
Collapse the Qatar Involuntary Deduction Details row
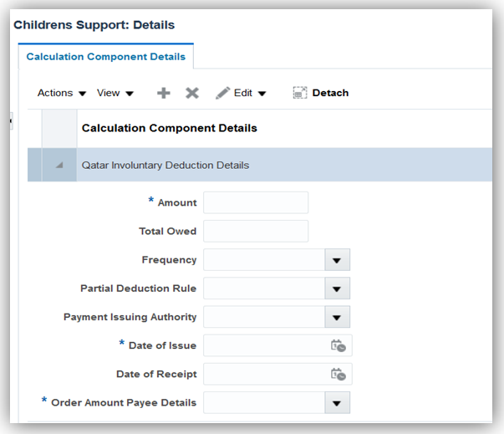[59, 166]
